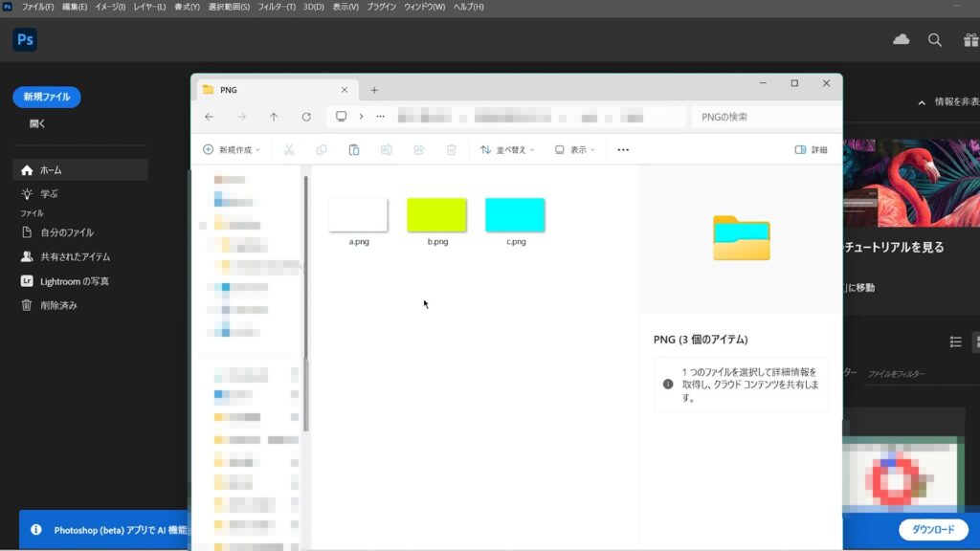This screenshot has height=551, width=980.
Task: Click the Explorer navigation pane scrollbar
Action: click(x=305, y=303)
